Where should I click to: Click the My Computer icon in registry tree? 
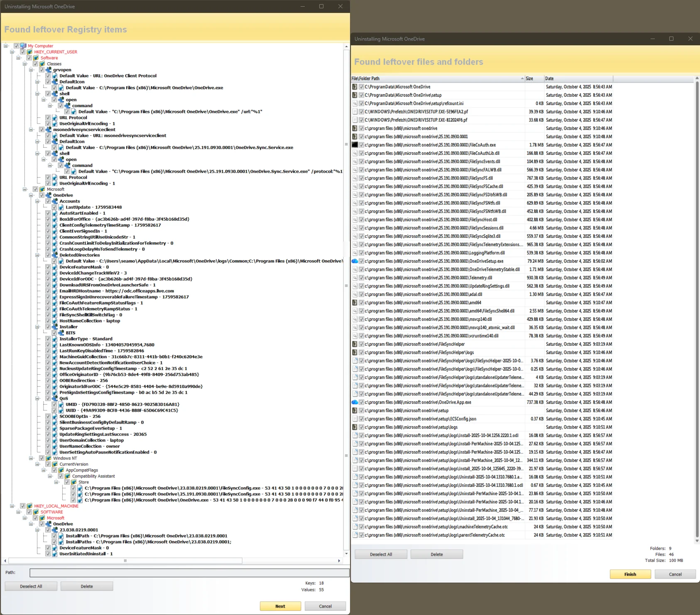23,46
